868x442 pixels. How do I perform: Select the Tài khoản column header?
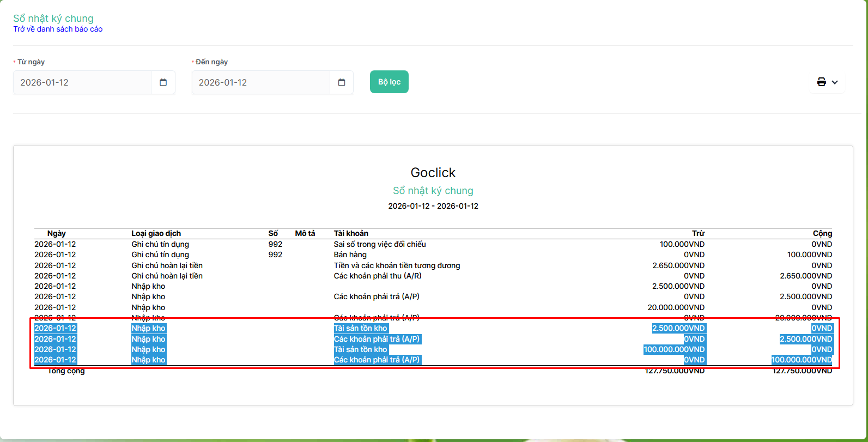[x=351, y=233]
